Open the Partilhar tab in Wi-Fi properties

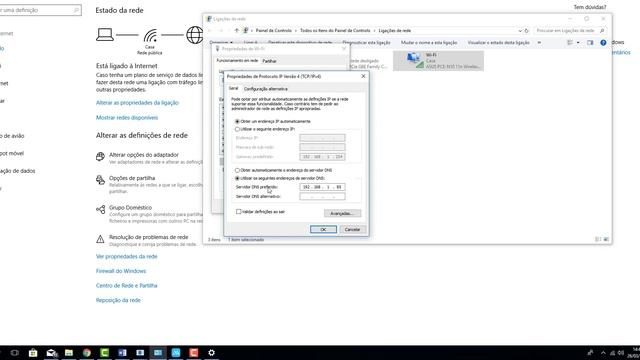click(x=269, y=61)
